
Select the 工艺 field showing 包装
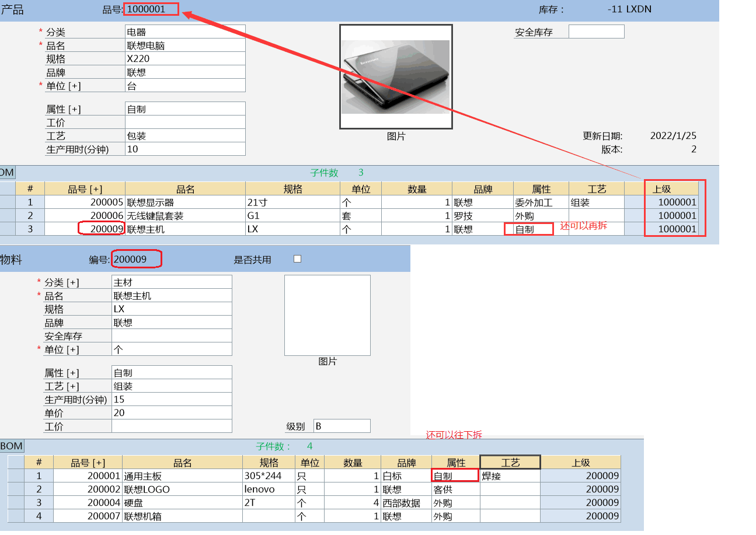tap(185, 135)
